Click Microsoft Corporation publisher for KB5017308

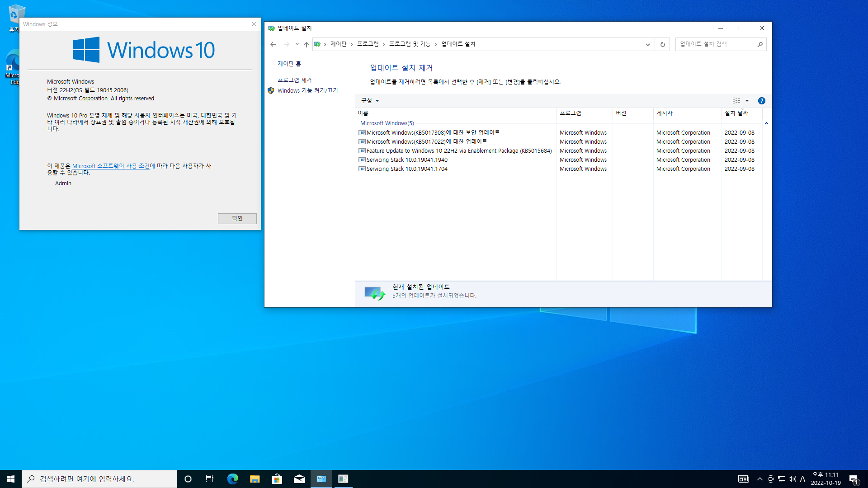[x=683, y=133]
